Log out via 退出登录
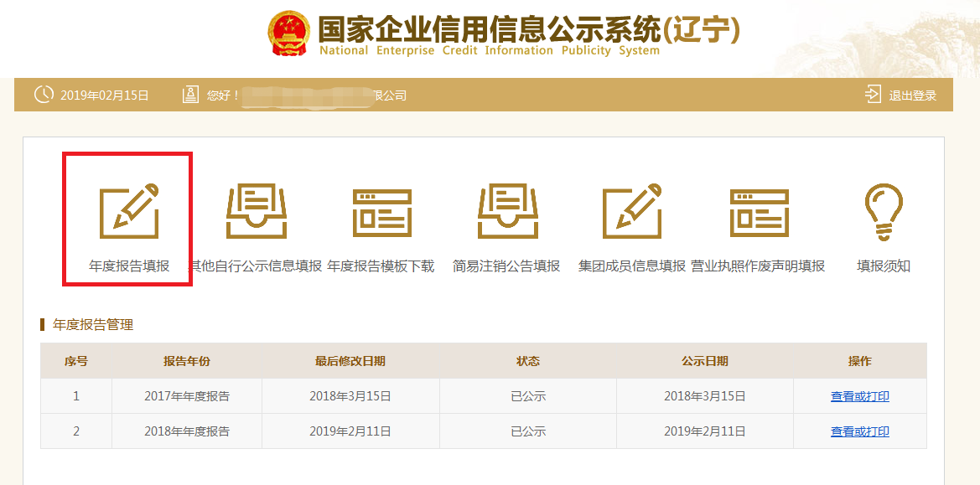This screenshot has width=980, height=485. coord(912,95)
